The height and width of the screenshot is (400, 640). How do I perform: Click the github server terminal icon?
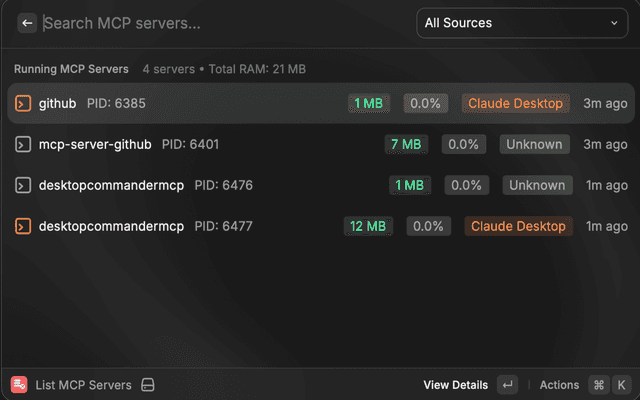(x=22, y=103)
